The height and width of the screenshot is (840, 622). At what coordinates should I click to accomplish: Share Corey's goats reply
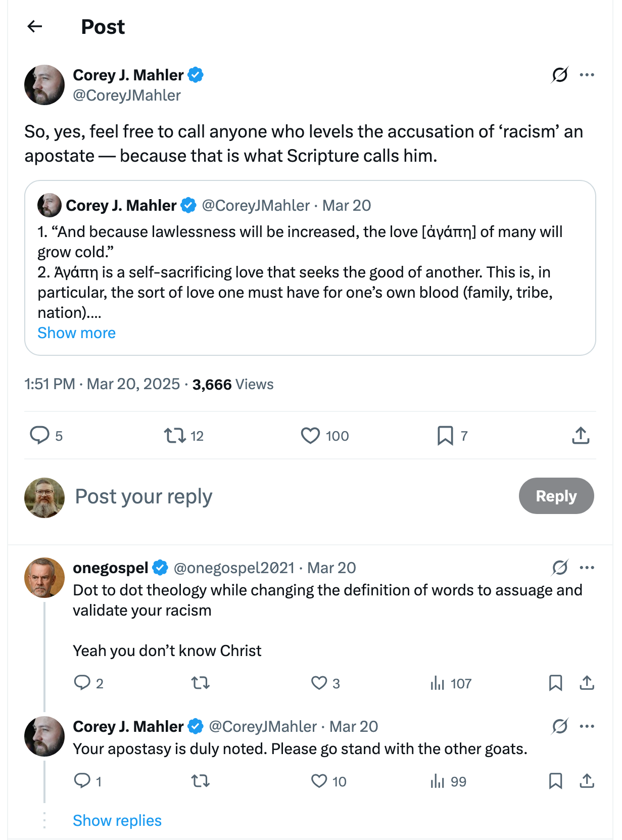587,781
